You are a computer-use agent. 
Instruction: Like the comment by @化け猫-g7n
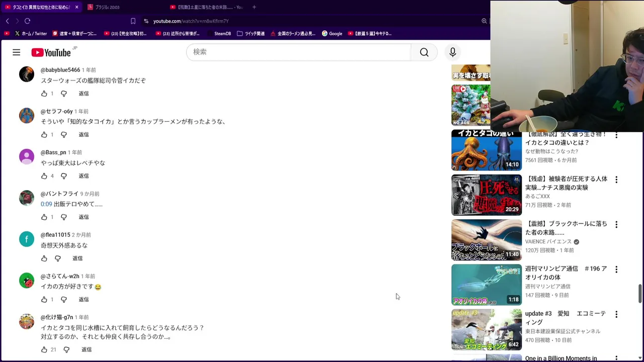pos(44,349)
